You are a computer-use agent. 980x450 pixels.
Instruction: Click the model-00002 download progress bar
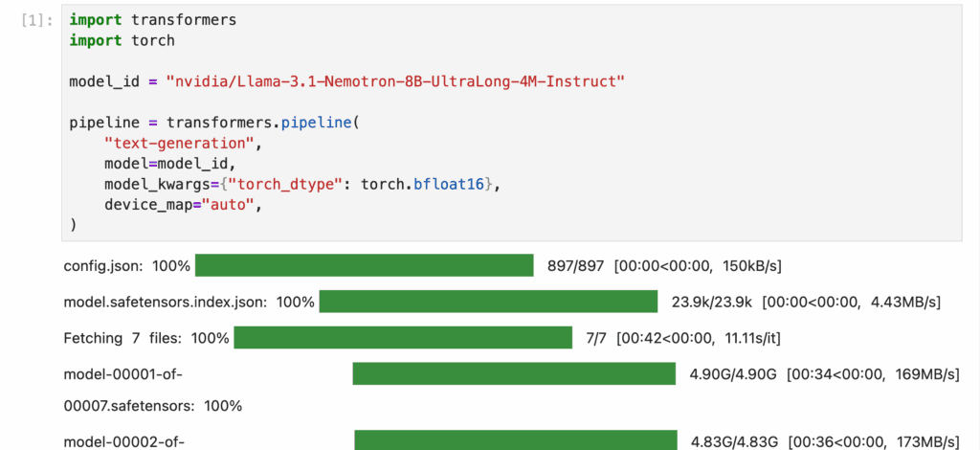[515, 440]
